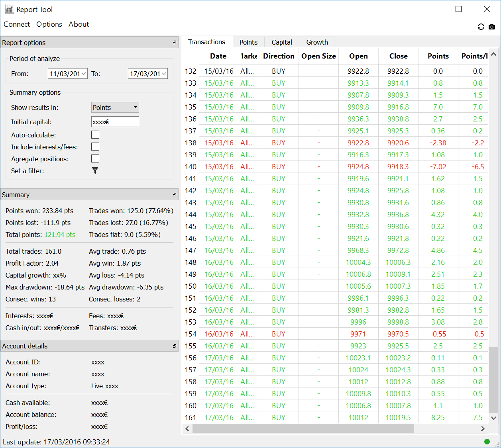Click the Report Tool app icon in the title bar
The width and height of the screenshot is (501, 448).
click(x=9, y=9)
